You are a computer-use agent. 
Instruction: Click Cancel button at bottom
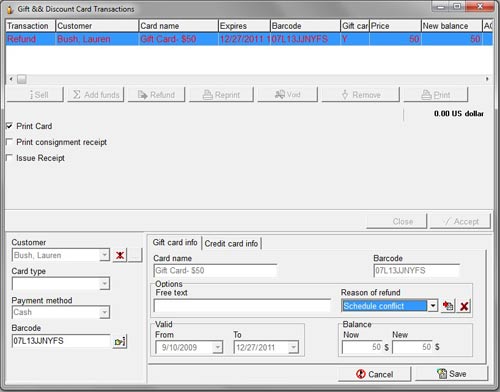coord(374,374)
